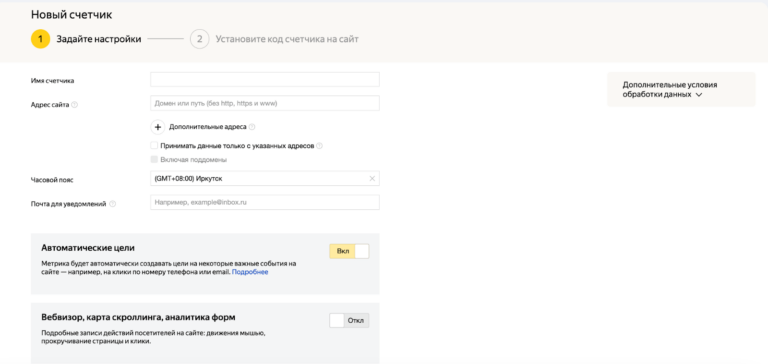Click help icon beside Принимать данные только
The height and width of the screenshot is (364, 768).
click(x=319, y=146)
